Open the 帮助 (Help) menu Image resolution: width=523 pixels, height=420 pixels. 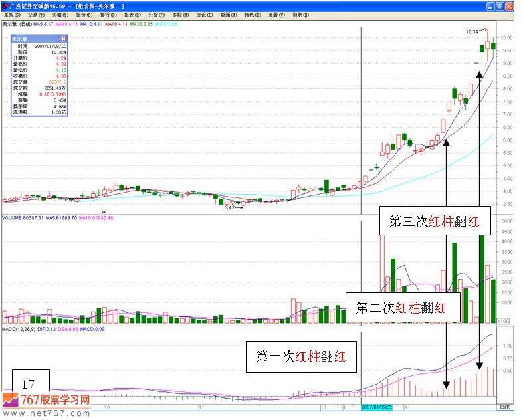tap(300, 14)
